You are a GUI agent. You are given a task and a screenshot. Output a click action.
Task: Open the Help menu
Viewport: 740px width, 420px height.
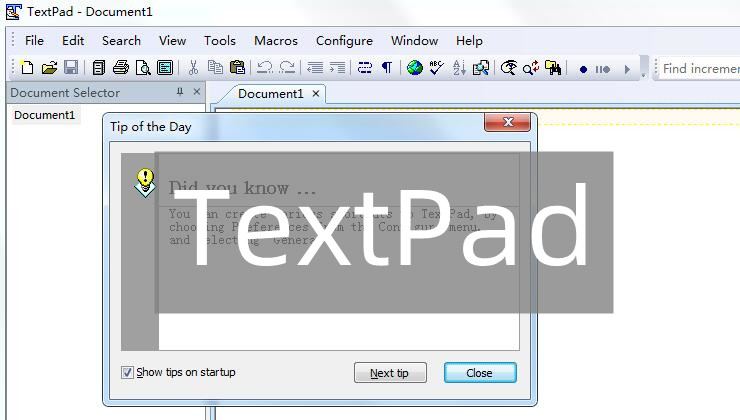click(x=469, y=41)
